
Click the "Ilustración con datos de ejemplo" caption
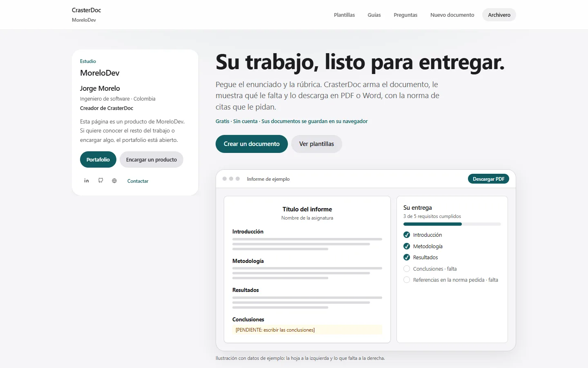[x=300, y=358]
